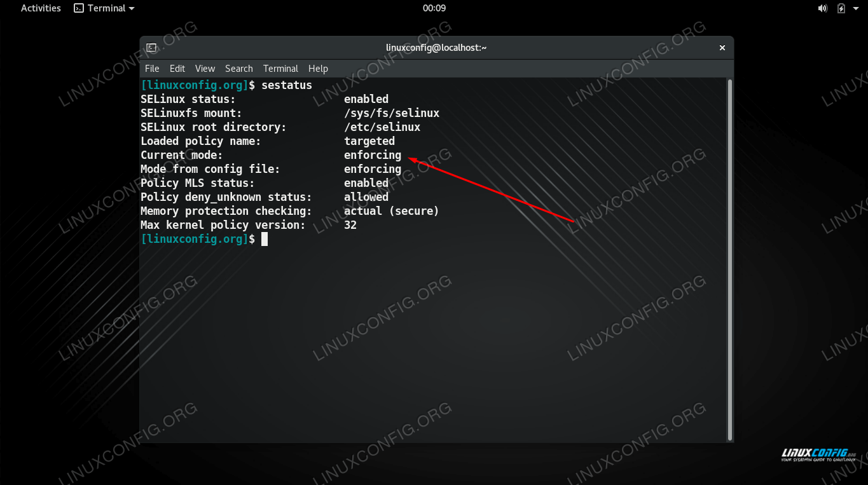Click 'Policy MLS status:' label
This screenshot has height=485, width=868.
198,183
